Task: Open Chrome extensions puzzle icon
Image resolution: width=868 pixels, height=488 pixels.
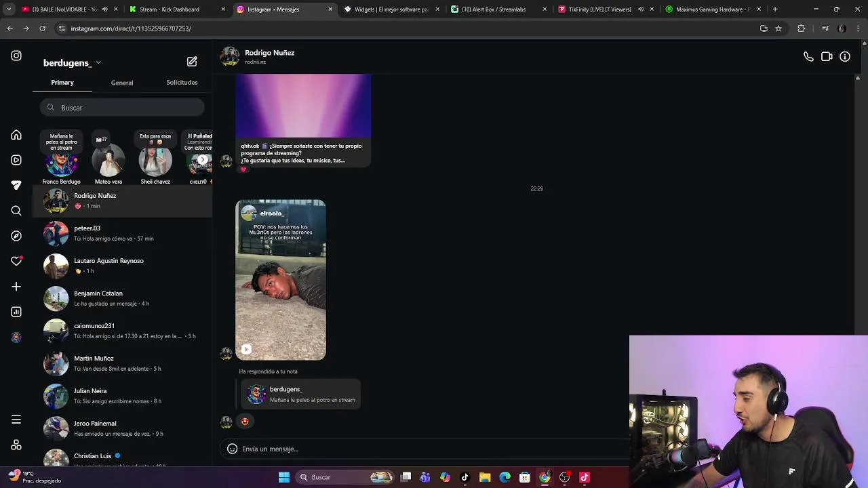Action: (x=802, y=28)
